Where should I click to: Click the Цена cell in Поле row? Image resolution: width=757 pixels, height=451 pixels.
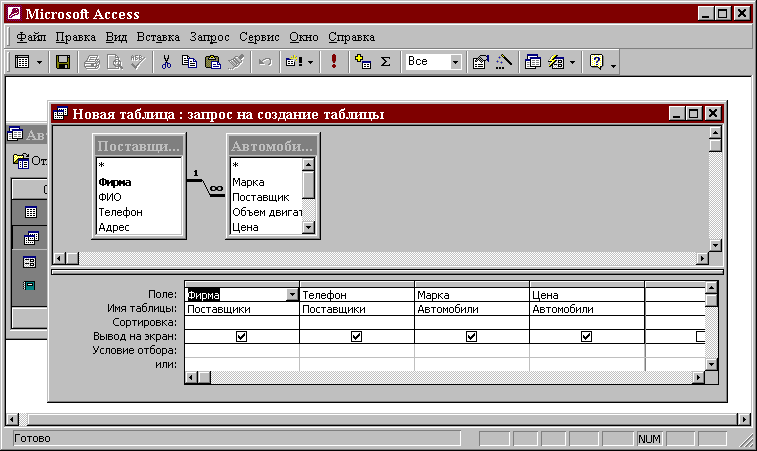(587, 295)
